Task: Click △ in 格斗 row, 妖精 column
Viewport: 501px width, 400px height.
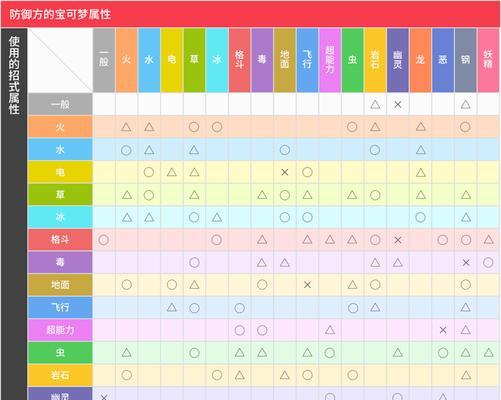Action: [x=488, y=239]
